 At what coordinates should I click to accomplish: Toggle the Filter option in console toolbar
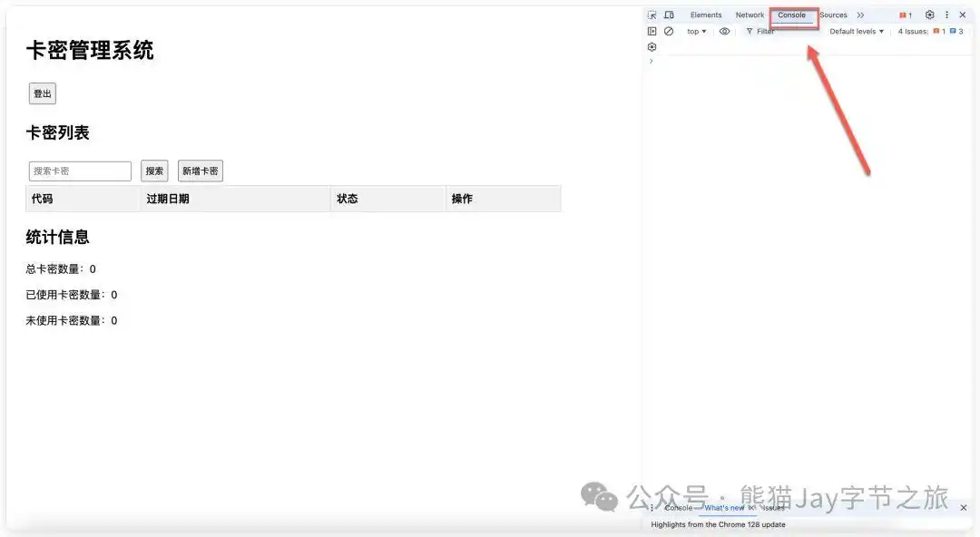760,30
